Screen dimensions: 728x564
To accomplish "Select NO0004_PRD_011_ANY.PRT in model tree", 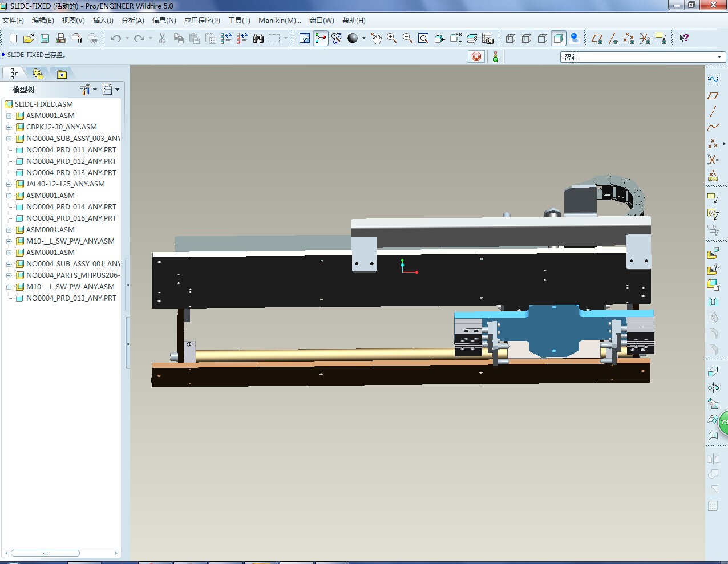I will [x=71, y=150].
